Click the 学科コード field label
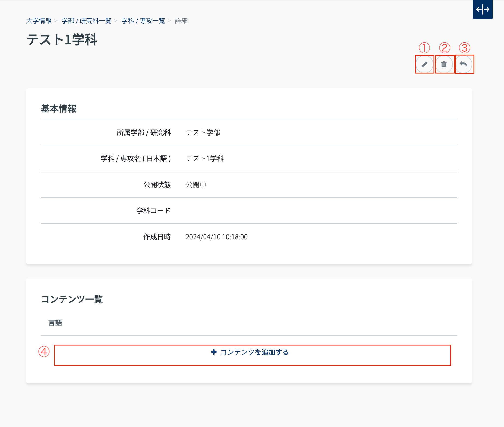This screenshot has width=504, height=427. coord(153,211)
